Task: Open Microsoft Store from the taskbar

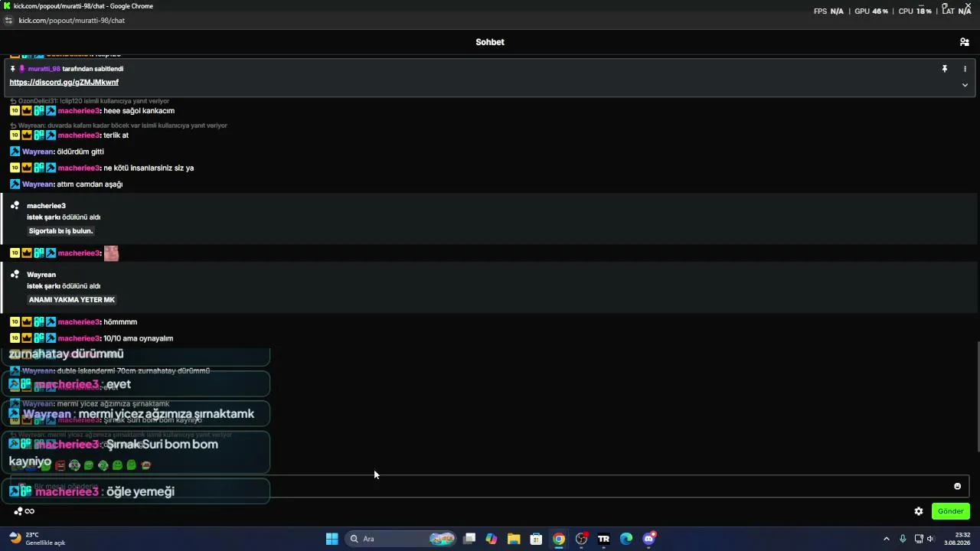Action: coord(536,539)
